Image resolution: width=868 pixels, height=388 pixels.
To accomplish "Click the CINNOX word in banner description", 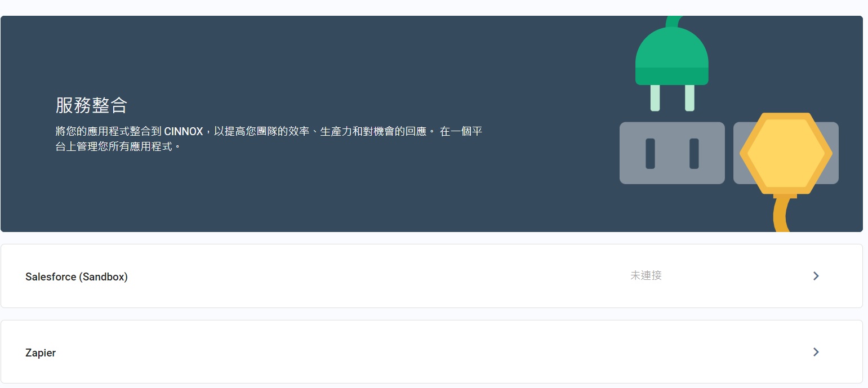I will click(184, 131).
